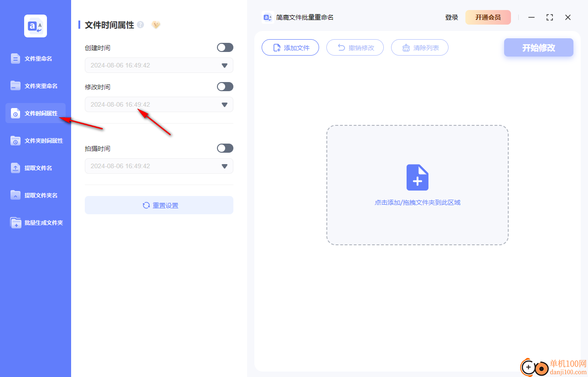Click the 清除列表 button
Viewport: 588px width, 377px height.
click(420, 47)
